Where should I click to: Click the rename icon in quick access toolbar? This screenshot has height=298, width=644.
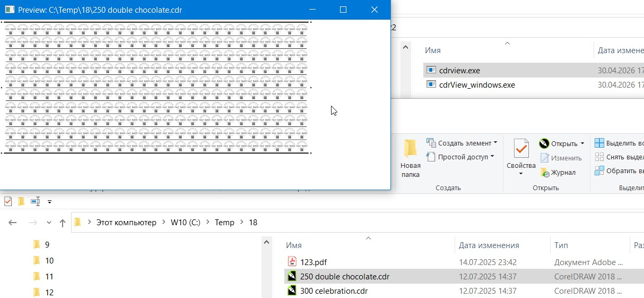(x=35, y=201)
